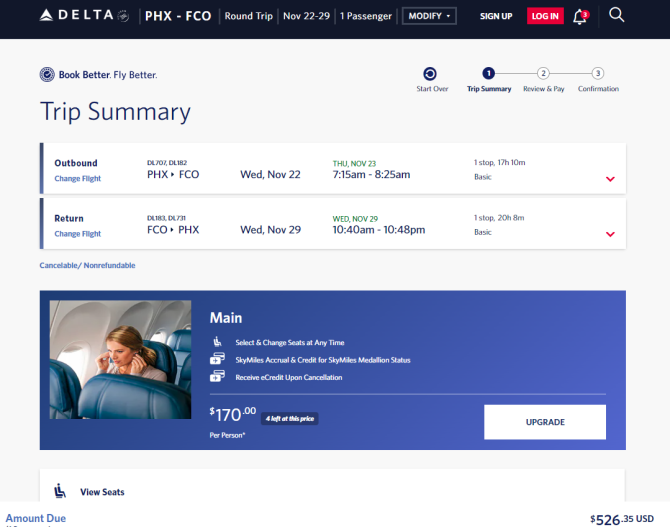670x527 pixels.
Task: Expand the Outbound flight details chevron
Action: click(610, 179)
